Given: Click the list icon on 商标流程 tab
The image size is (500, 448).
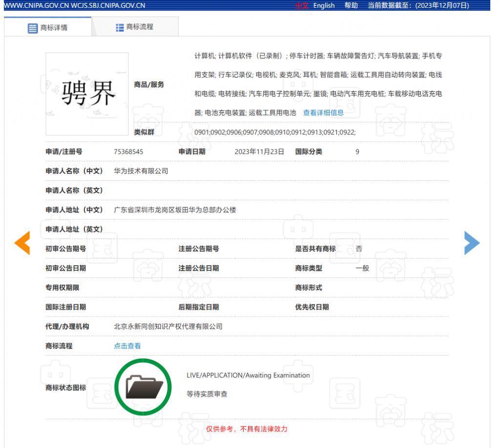Looking at the screenshot, I should [120, 27].
